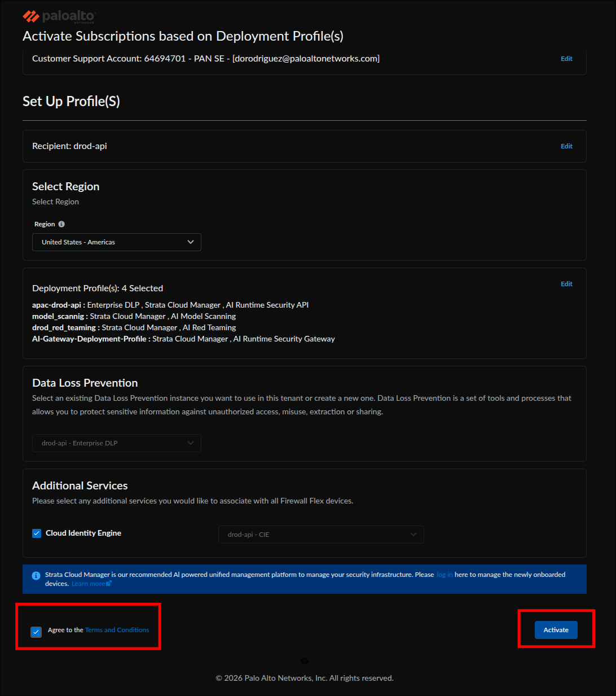Click the info icon in the blue banner
Viewport: 616px width, 696px height.
click(36, 575)
